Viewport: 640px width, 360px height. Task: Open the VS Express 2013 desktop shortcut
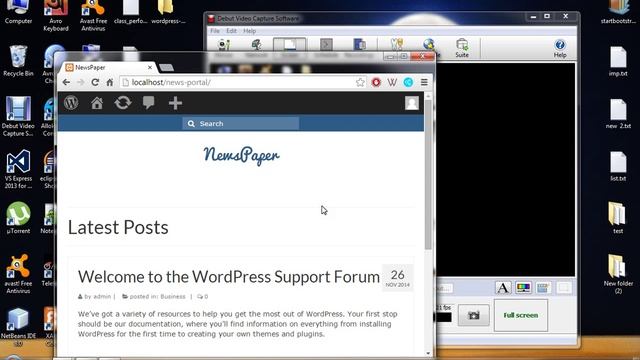(18, 169)
